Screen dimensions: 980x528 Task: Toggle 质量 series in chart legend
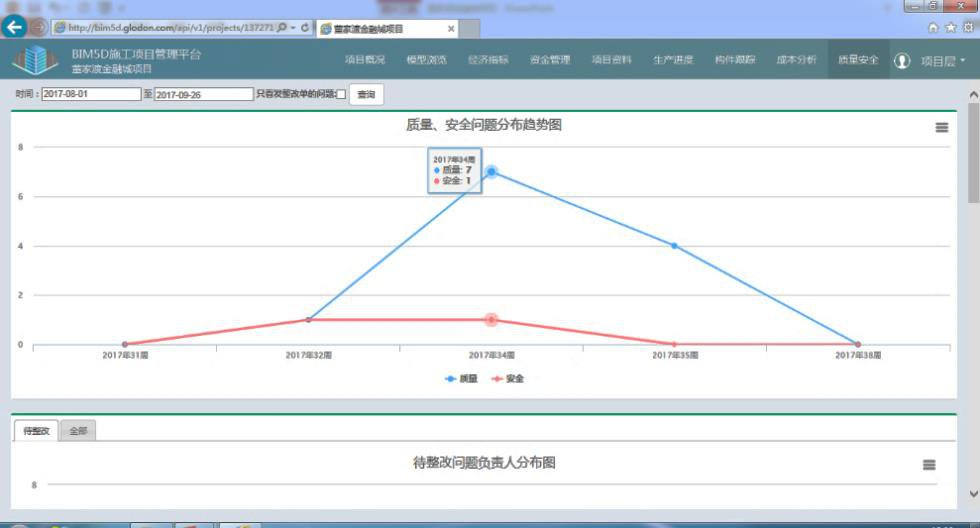(461, 379)
